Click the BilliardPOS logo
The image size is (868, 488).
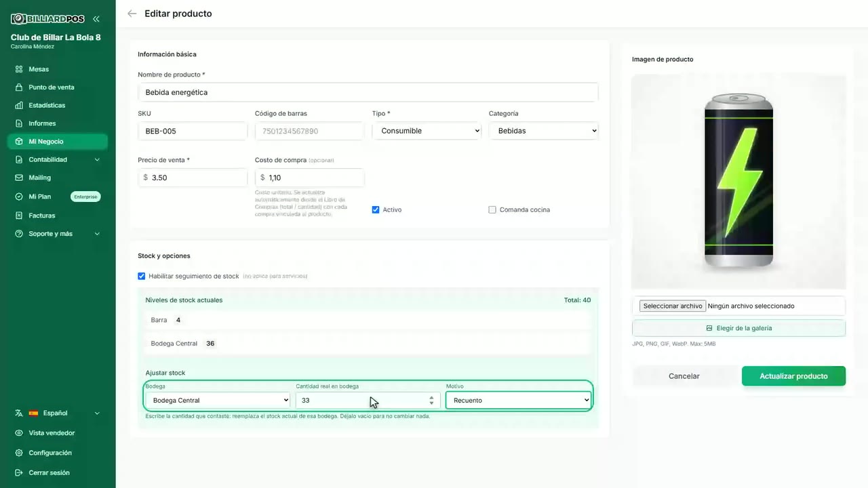(47, 19)
